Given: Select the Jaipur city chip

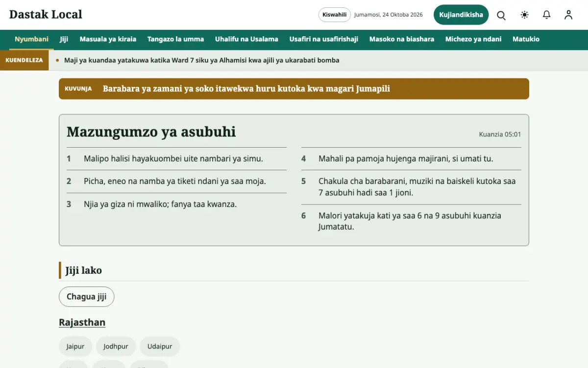Looking at the screenshot, I should click(x=75, y=346).
